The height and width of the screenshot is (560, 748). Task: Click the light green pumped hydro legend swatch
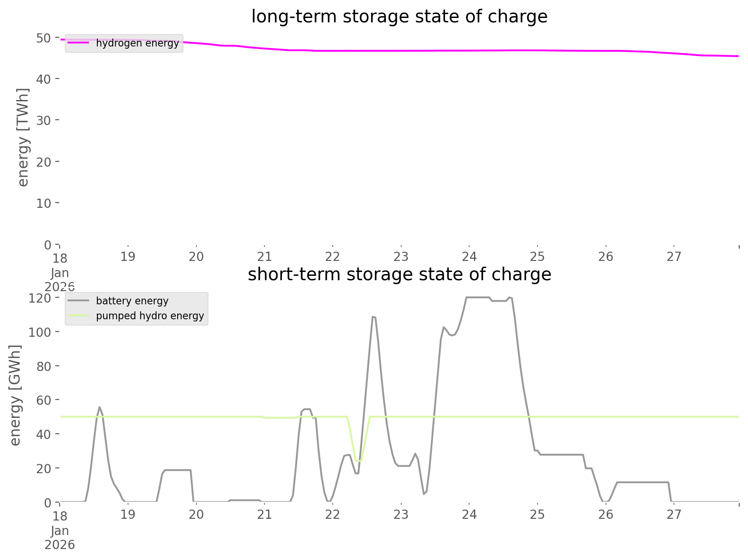(78, 316)
